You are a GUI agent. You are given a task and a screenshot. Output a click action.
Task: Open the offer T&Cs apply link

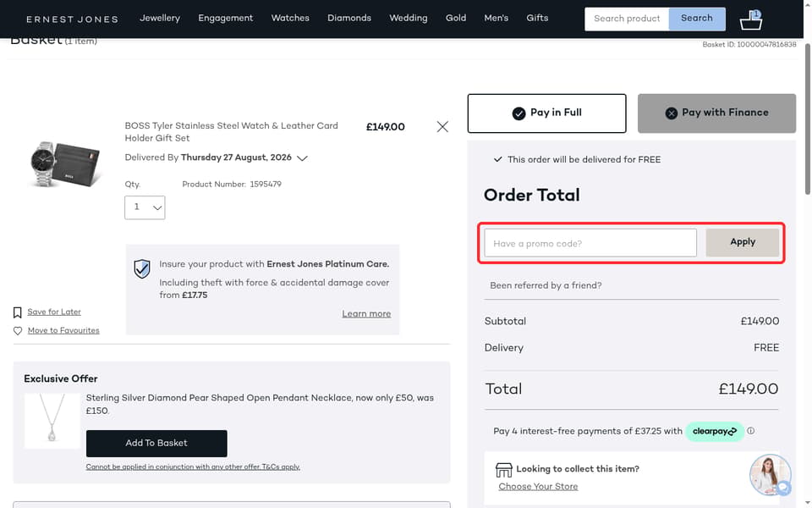193,467
